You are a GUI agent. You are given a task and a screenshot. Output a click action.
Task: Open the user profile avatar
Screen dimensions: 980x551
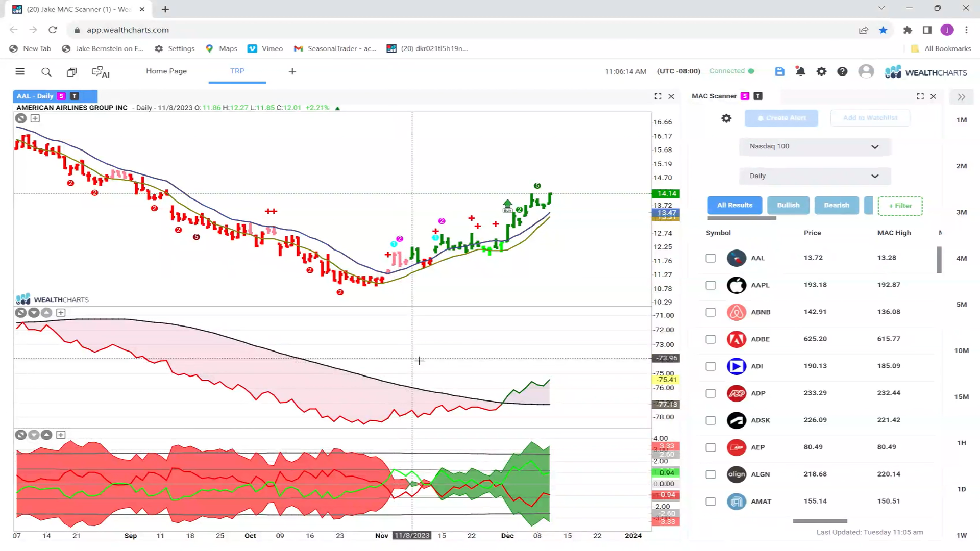click(x=866, y=71)
